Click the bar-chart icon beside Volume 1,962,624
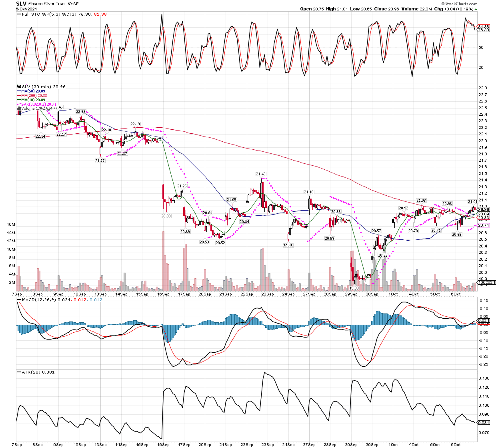This screenshot has height=448, width=496. [18, 108]
